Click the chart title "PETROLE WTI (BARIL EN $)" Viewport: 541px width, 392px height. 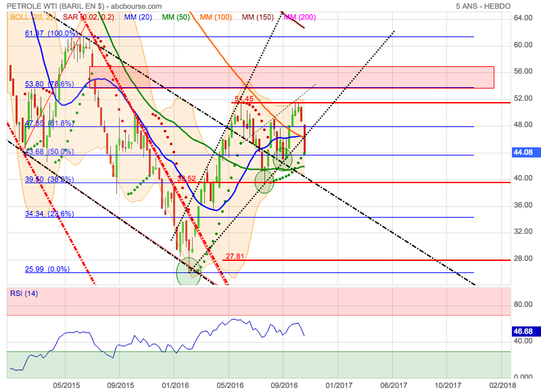[x=55, y=6]
